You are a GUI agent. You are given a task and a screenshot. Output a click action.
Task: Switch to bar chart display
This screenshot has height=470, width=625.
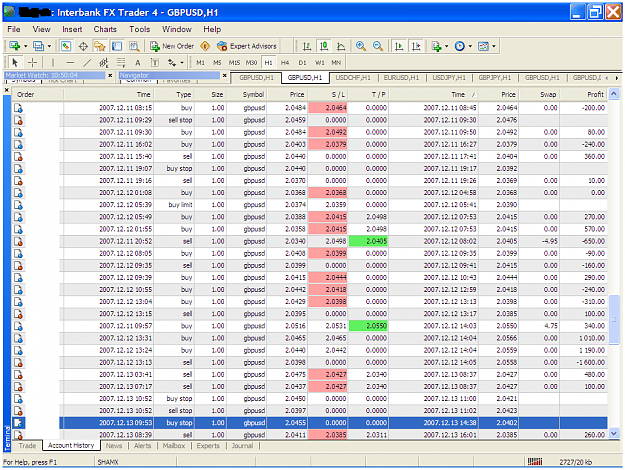pyautogui.click(x=307, y=46)
